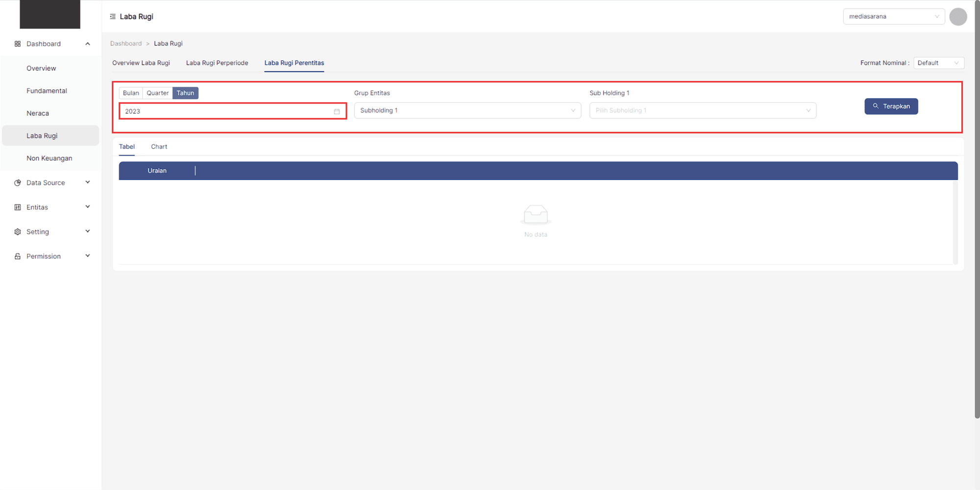Open calendar icon in year field
Screen dimensions: 980x490
pyautogui.click(x=337, y=112)
